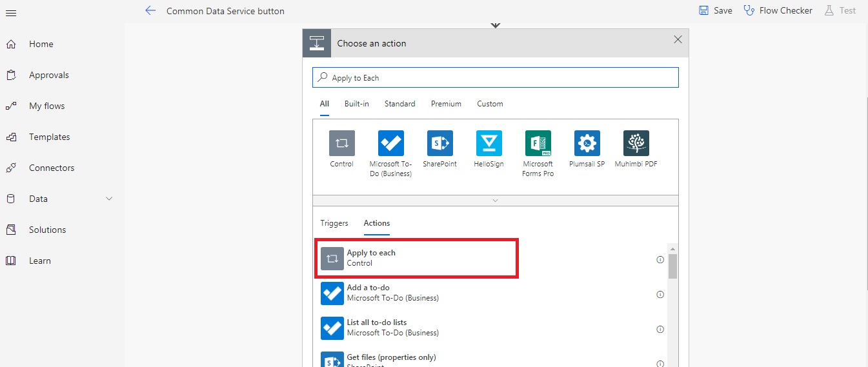The width and height of the screenshot is (868, 367).
Task: Pick the SharePoint connector icon
Action: click(440, 143)
